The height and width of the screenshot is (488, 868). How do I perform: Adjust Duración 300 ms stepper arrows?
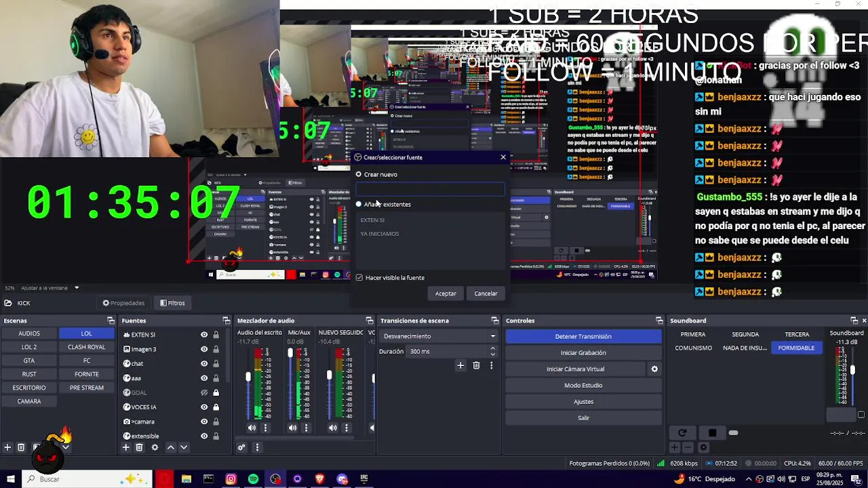pyautogui.click(x=492, y=351)
